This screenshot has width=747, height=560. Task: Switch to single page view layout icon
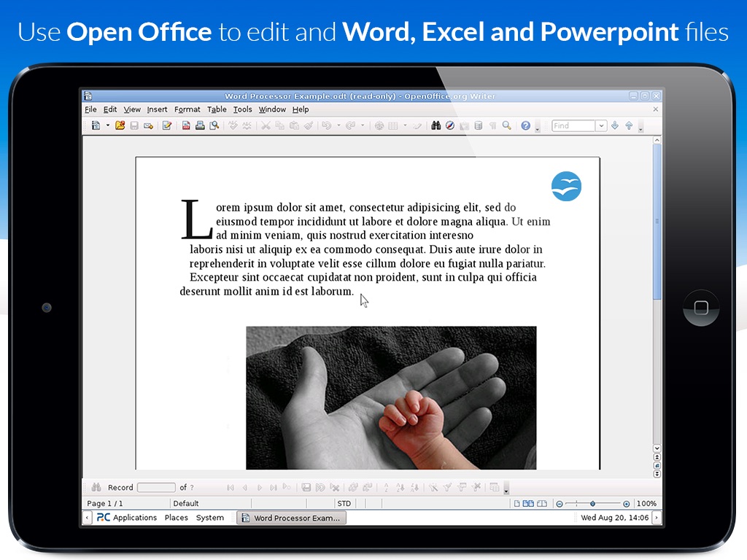click(x=516, y=503)
